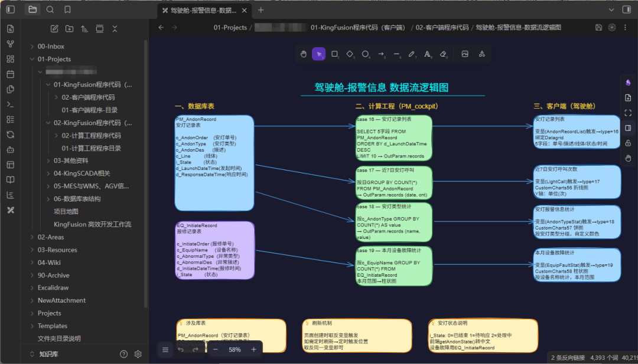Click the Excalidraw ribbon icon
The image size is (638, 364).
pos(11,210)
